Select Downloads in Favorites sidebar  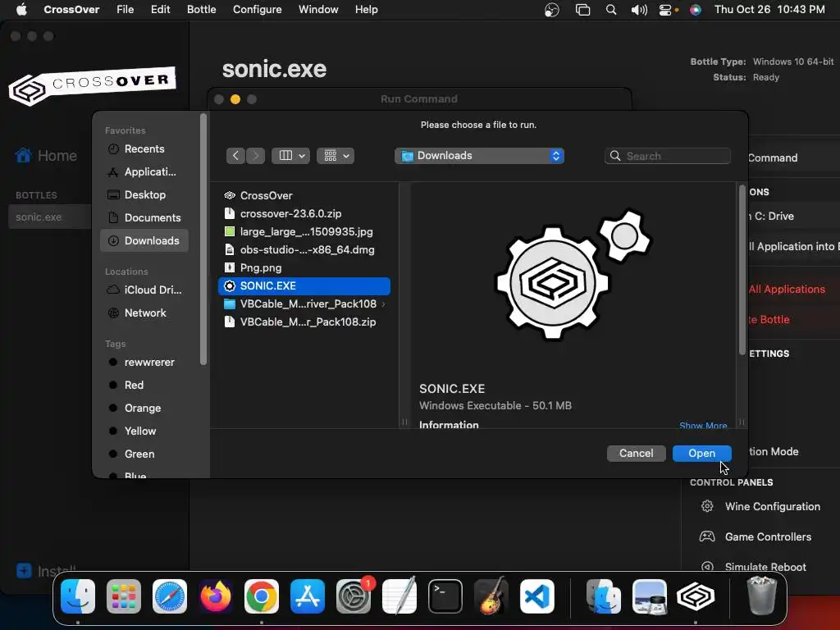(x=144, y=241)
